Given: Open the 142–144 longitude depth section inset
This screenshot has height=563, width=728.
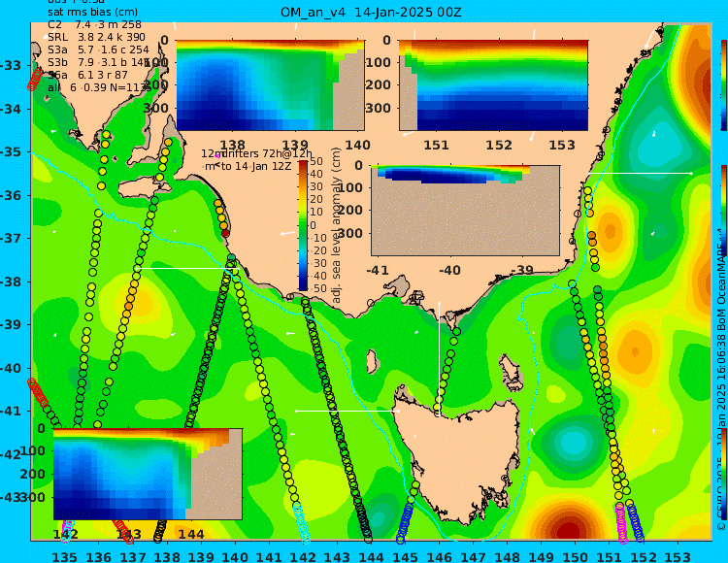Looking at the screenshot, I should tap(148, 474).
